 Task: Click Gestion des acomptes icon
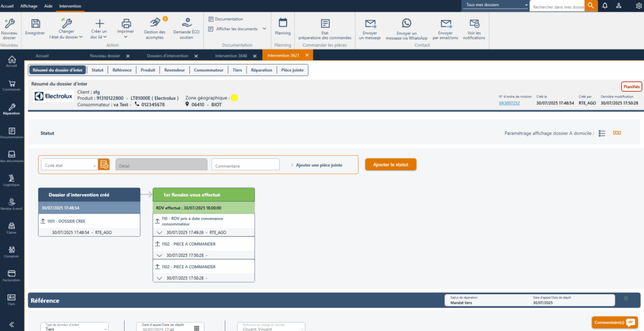click(x=155, y=23)
